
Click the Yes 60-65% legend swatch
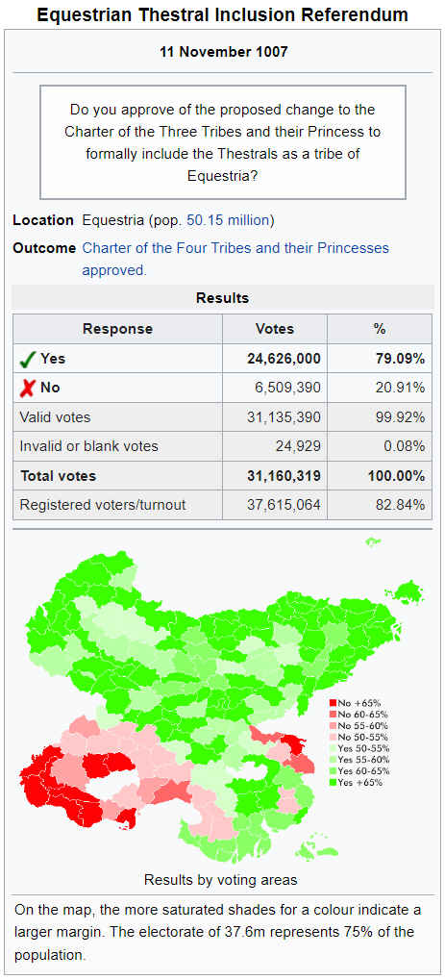click(x=334, y=770)
